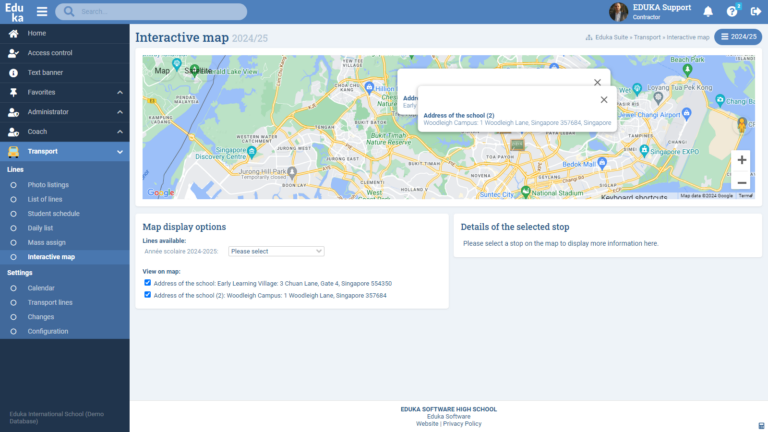Open the Lines available dropdown
768x432 pixels.
click(276, 251)
